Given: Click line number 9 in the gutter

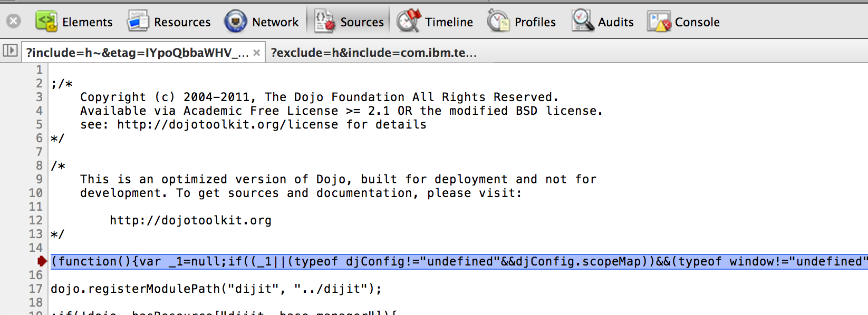Looking at the screenshot, I should [39, 179].
